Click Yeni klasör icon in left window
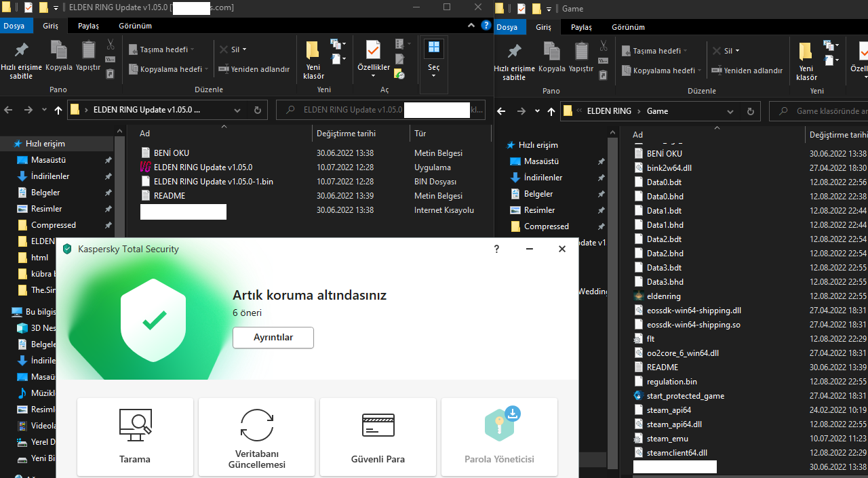 [x=313, y=59]
